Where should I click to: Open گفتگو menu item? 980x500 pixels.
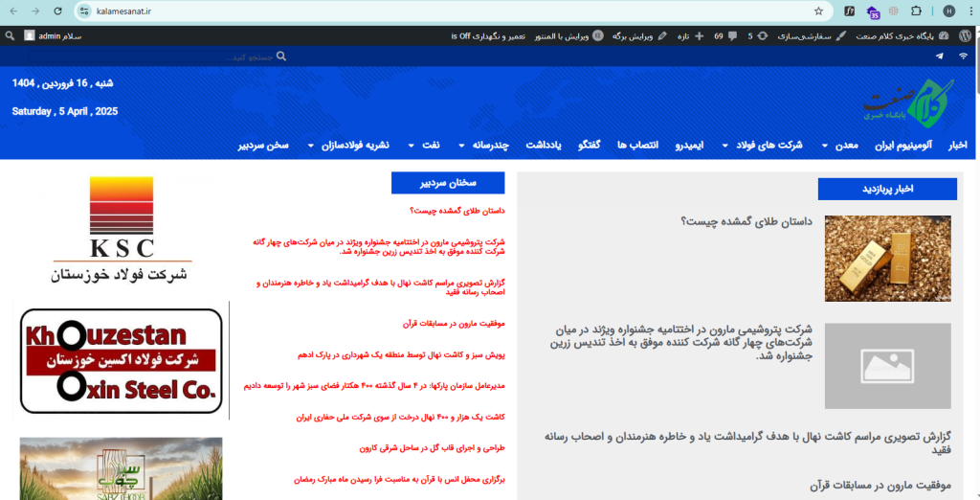point(590,146)
